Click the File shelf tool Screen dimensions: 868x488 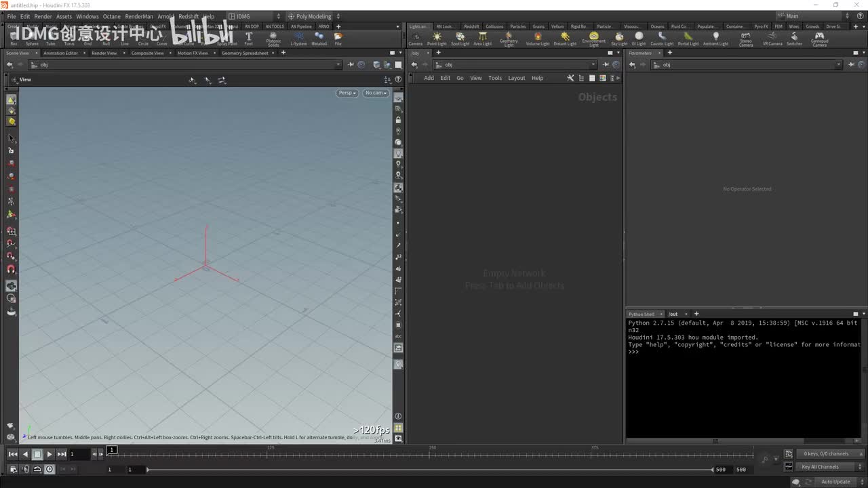tap(338, 39)
